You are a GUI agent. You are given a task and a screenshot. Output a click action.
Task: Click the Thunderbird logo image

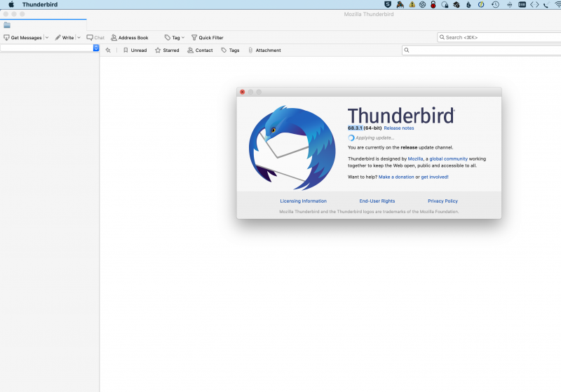click(292, 148)
